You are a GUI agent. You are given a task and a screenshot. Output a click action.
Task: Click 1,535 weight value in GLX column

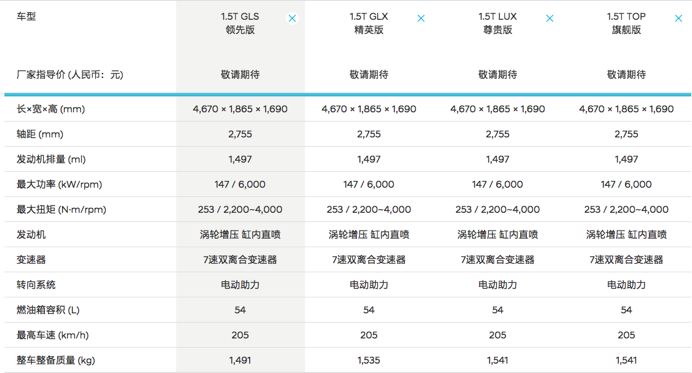pos(369,360)
